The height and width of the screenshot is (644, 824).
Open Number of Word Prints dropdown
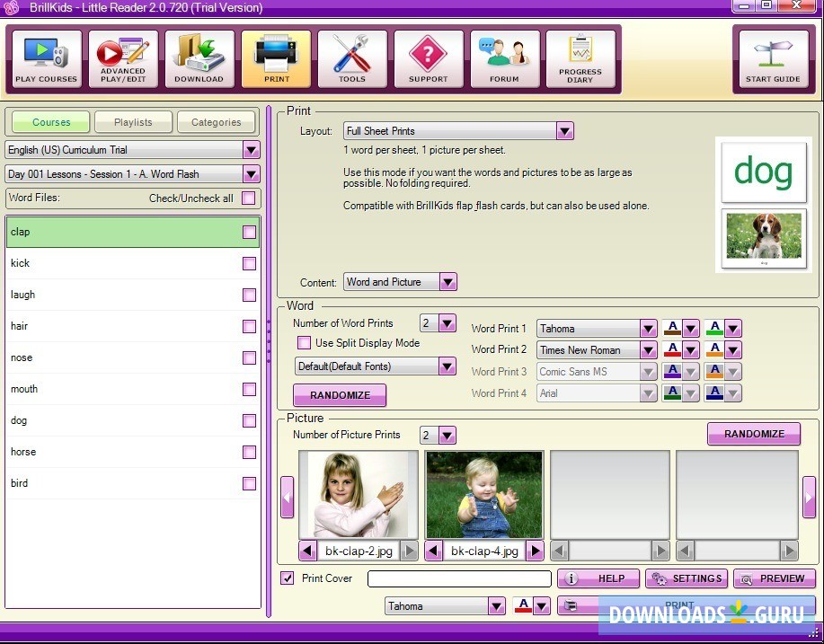click(x=447, y=323)
